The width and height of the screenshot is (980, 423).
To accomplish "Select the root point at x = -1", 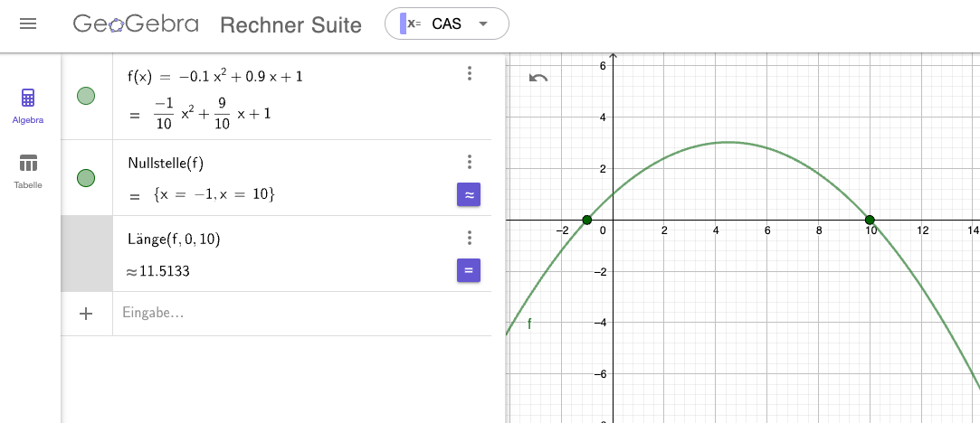I will click(586, 220).
